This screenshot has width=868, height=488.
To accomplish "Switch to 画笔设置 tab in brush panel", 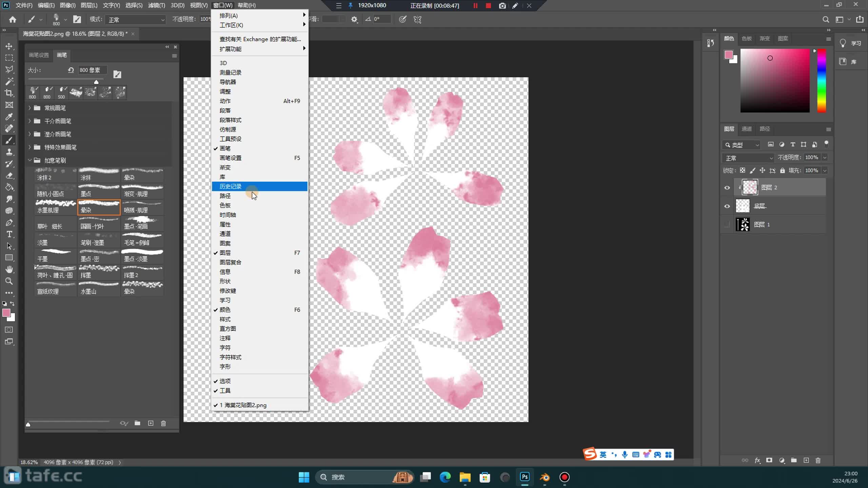I will pos(39,55).
